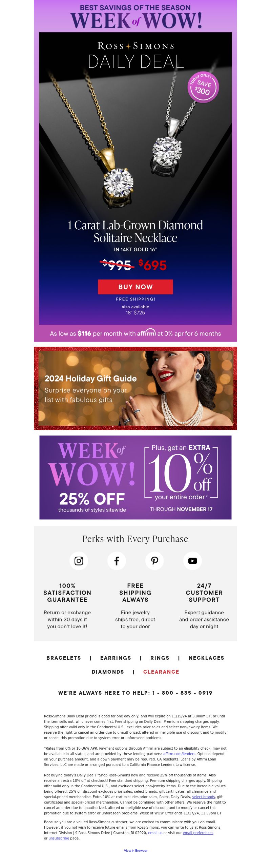Viewport: 271px width, 868px height.
Task: Go to the Earrings category
Action: 116,658
